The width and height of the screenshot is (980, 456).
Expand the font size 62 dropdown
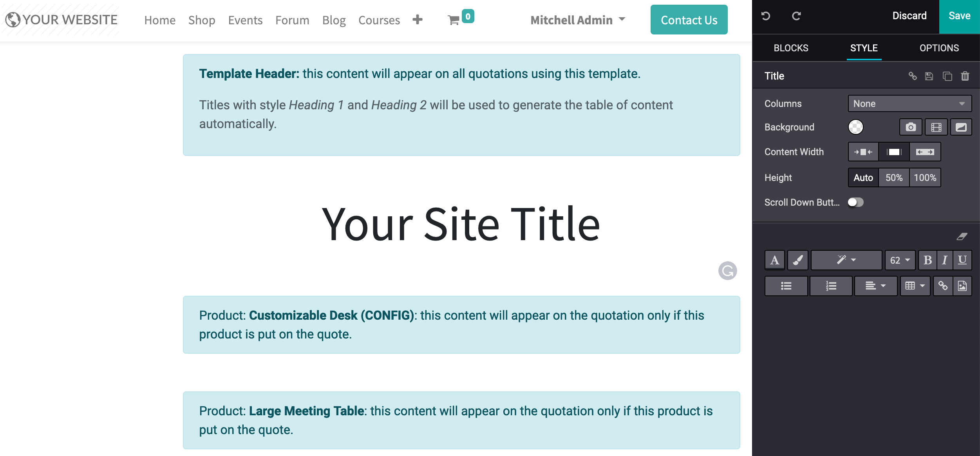900,260
